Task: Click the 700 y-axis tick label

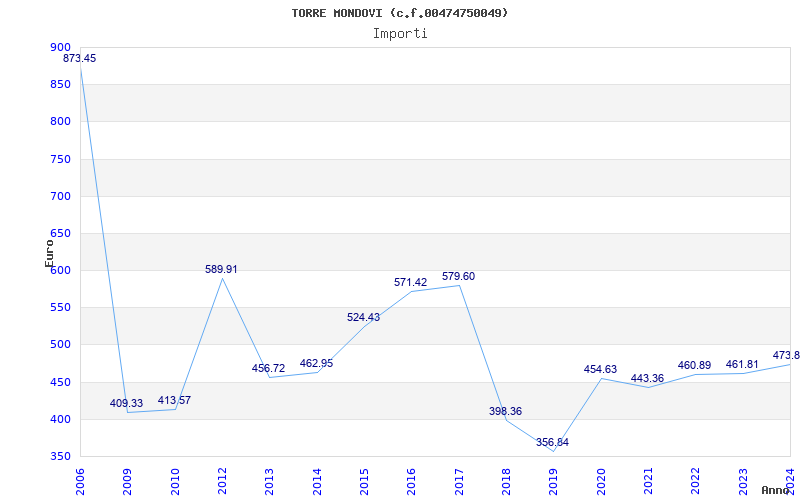Action: click(x=60, y=196)
